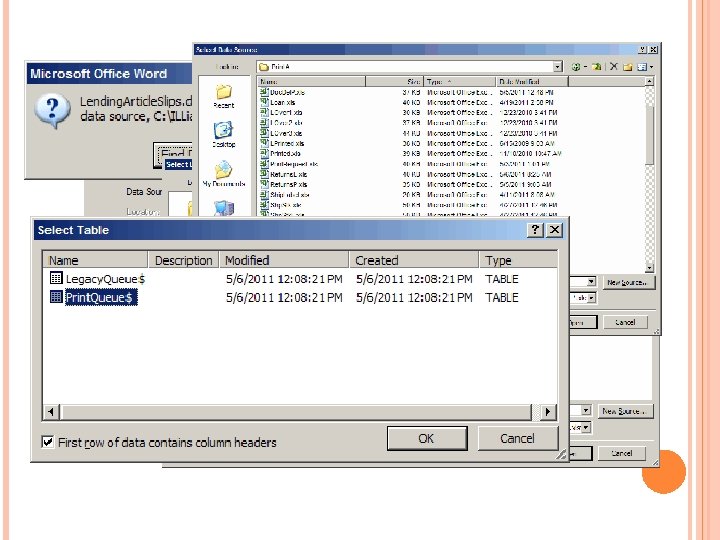Select the PrintQueue$ table name

101,298
